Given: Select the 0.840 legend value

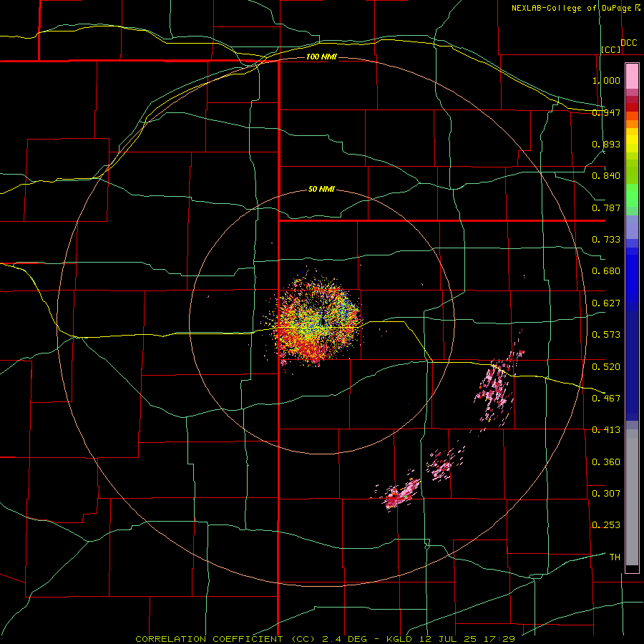Looking at the screenshot, I should pyautogui.click(x=606, y=176).
